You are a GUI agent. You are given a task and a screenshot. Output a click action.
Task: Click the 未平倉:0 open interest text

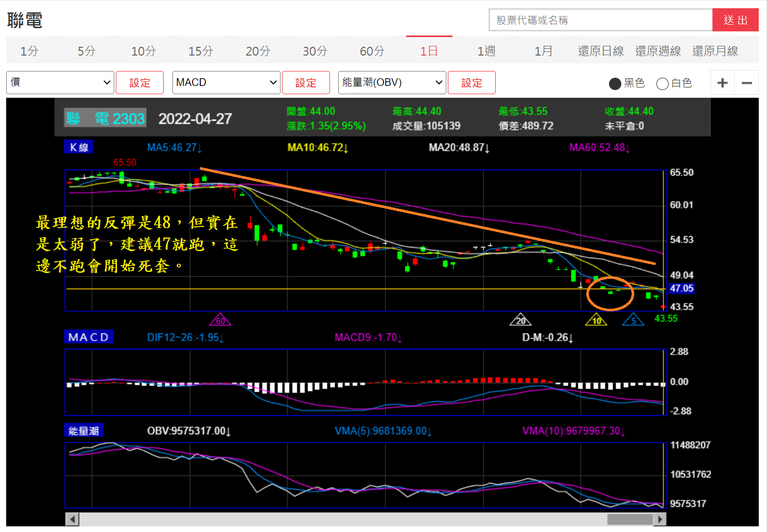pos(624,126)
